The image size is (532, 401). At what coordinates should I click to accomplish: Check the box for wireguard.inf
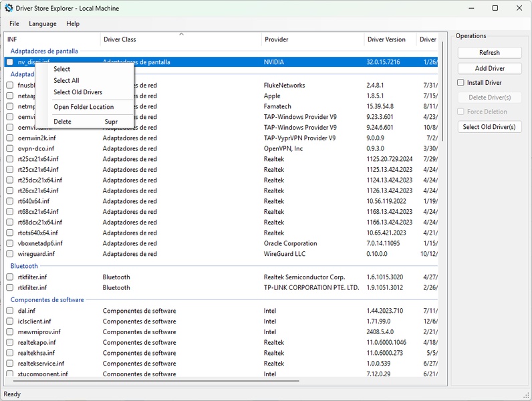click(x=10, y=254)
